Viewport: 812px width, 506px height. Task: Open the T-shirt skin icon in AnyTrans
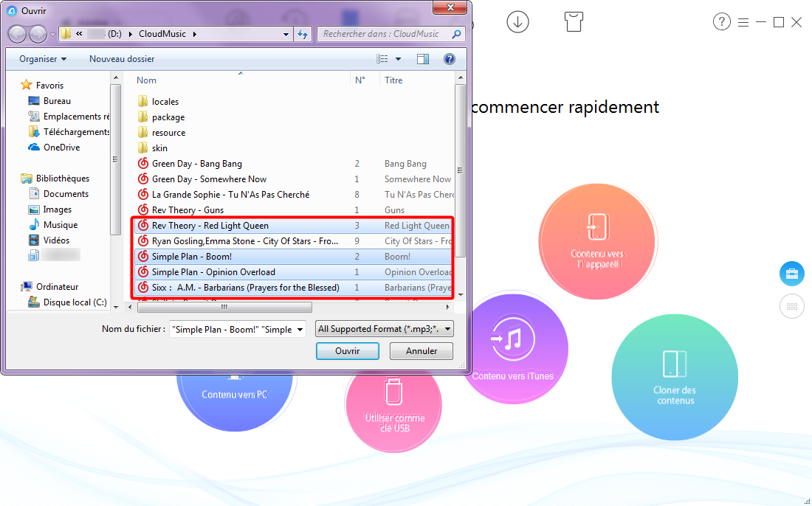tap(574, 21)
